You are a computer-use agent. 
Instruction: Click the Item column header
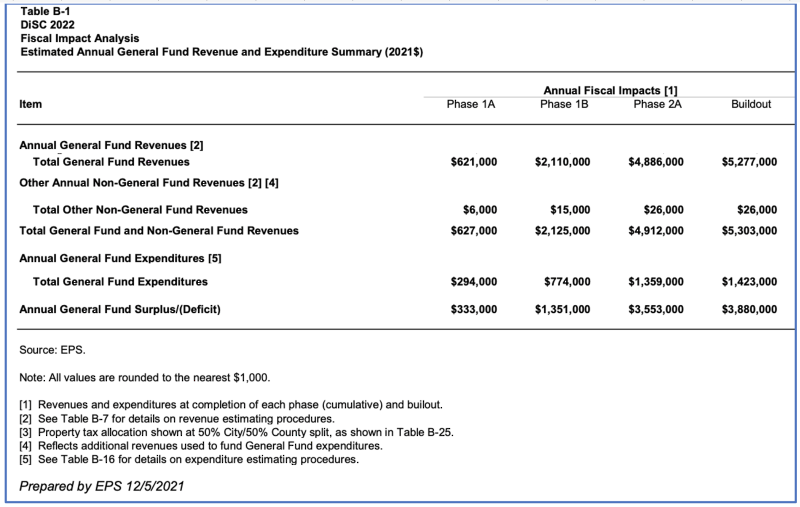pyautogui.click(x=30, y=104)
